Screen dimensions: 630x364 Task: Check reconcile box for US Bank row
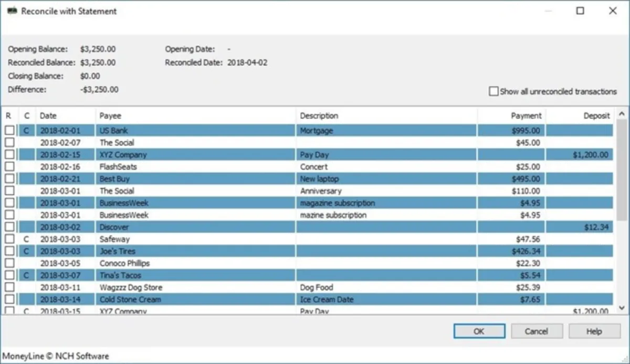(9, 130)
